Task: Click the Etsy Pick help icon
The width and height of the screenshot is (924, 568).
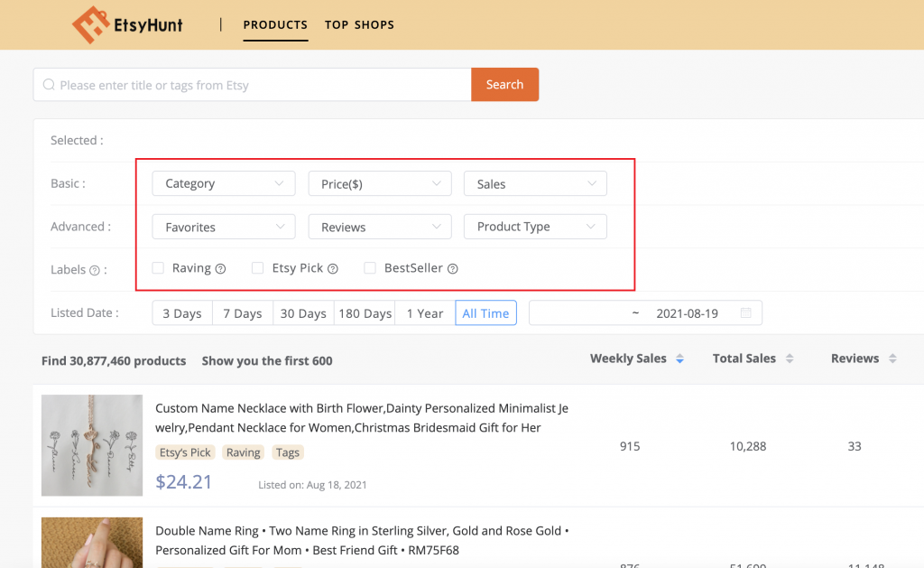Action: (x=333, y=269)
